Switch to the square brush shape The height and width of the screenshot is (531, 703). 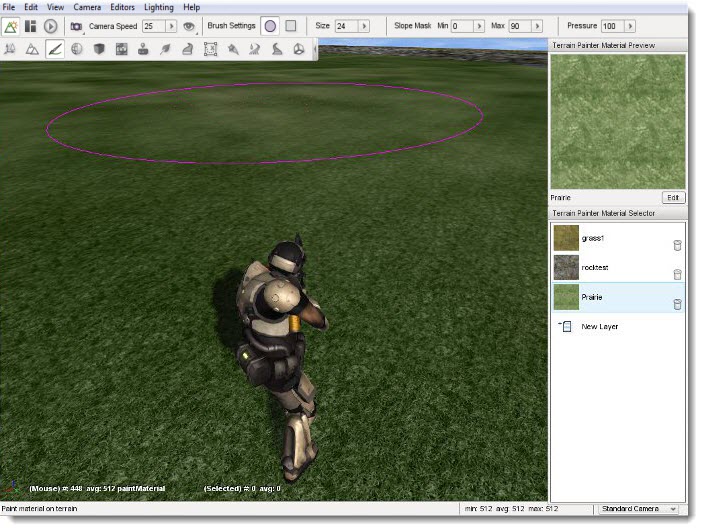click(x=291, y=26)
